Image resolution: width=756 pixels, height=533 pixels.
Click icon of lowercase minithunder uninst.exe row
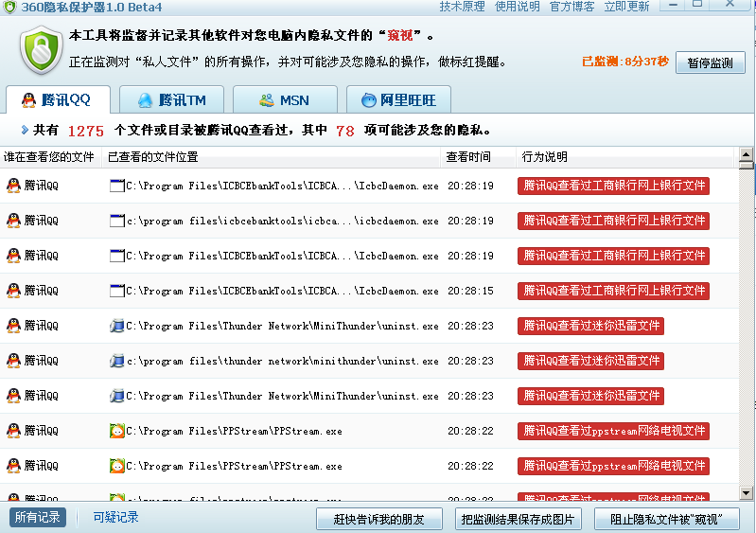[x=117, y=361]
